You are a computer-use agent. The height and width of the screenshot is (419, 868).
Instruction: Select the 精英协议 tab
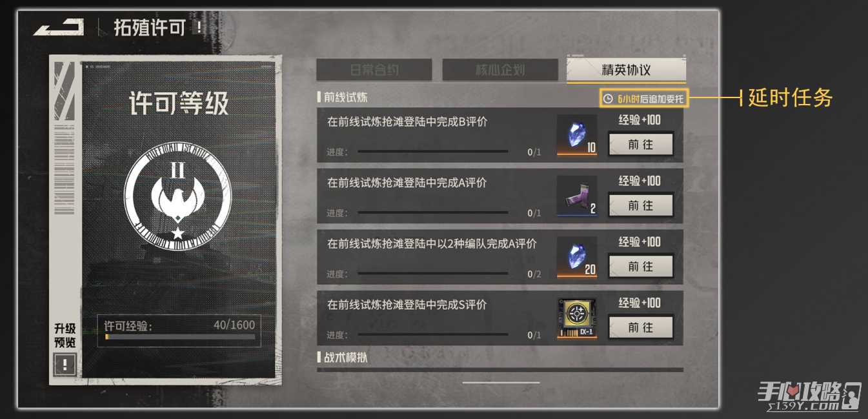(626, 70)
